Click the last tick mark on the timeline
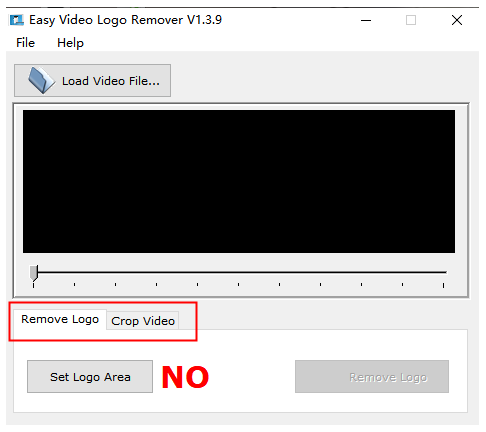Image resolution: width=486 pixels, height=432 pixels. point(443,285)
